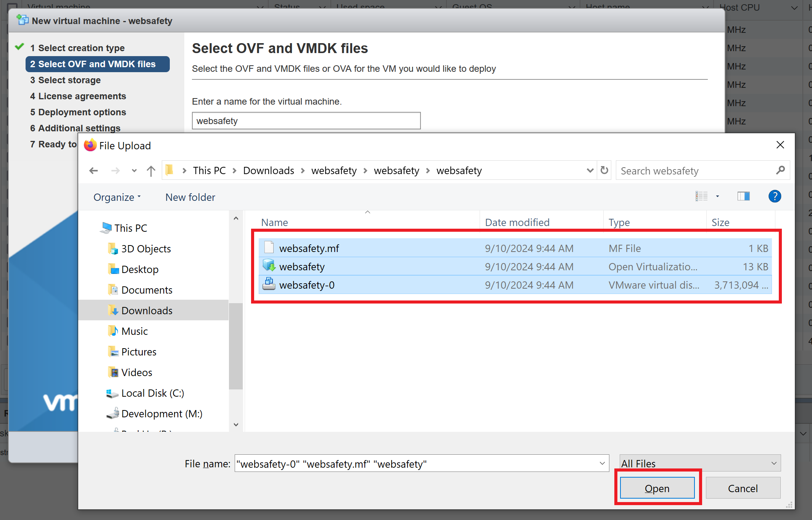Select the websafety-0 VMDK file
812x520 pixels.
click(515, 285)
